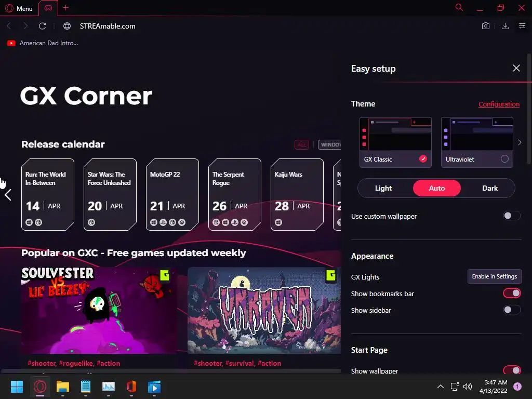Show more themes with right chevron

click(x=520, y=142)
